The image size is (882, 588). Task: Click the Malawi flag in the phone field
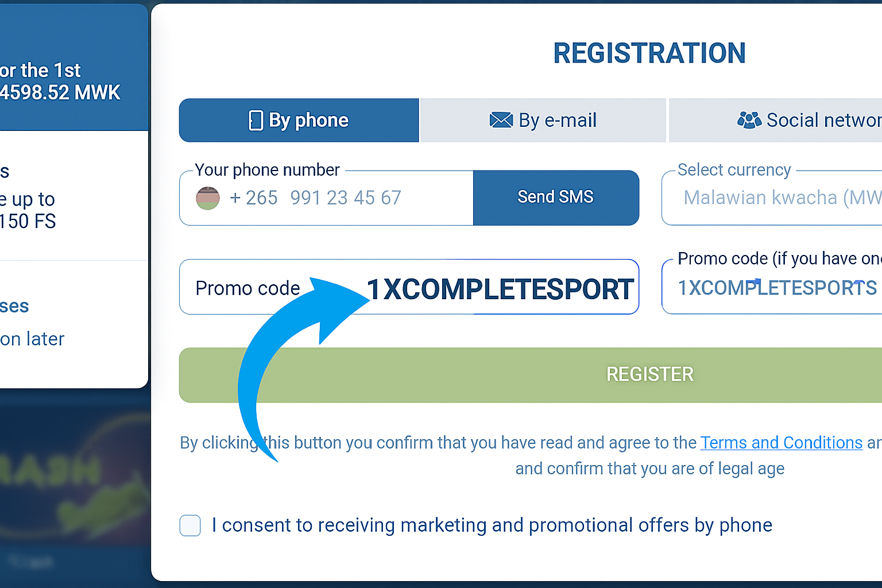click(207, 198)
